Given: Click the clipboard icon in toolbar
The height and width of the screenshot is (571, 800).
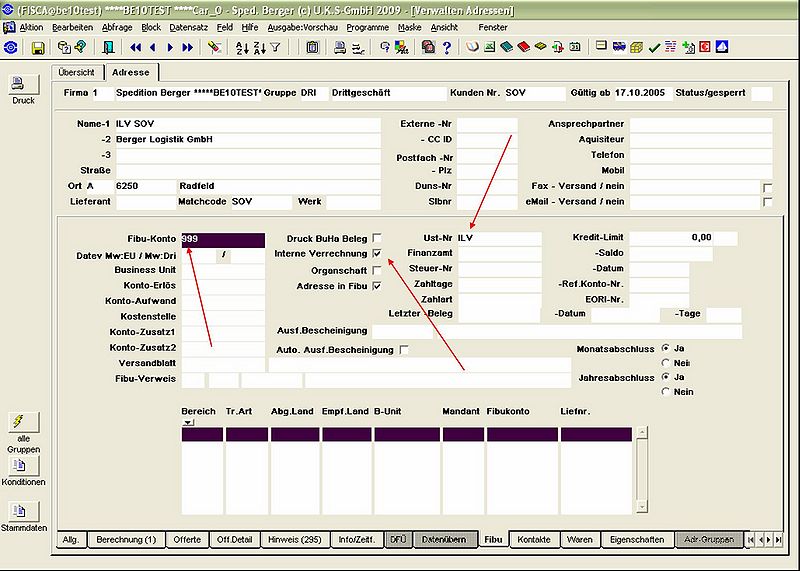Looking at the screenshot, I should [x=312, y=47].
